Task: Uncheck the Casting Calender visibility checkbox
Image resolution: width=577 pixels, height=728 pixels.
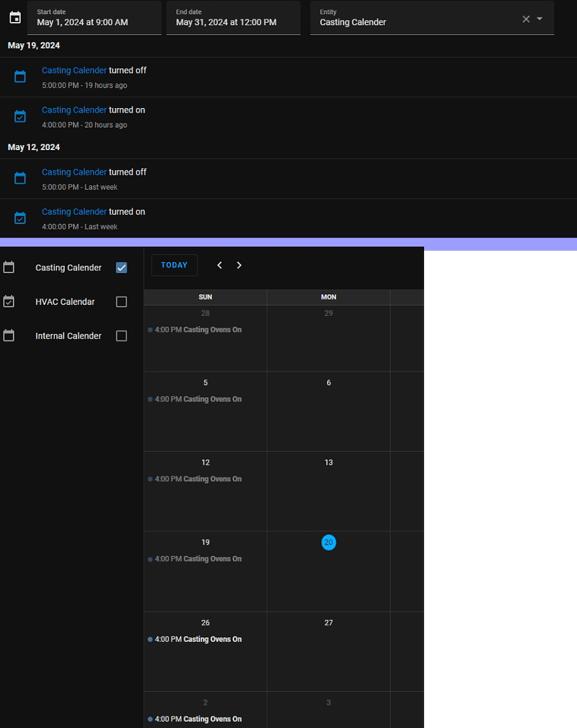Action: pyautogui.click(x=121, y=267)
